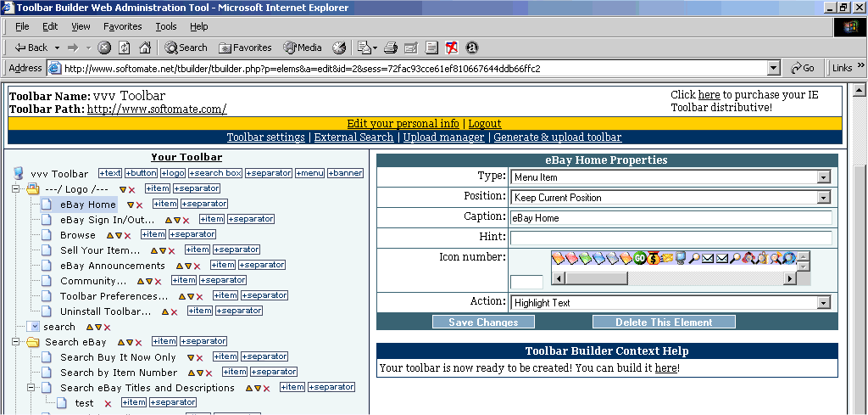Open the Tools menu
This screenshot has width=868, height=415.
pyautogui.click(x=166, y=26)
